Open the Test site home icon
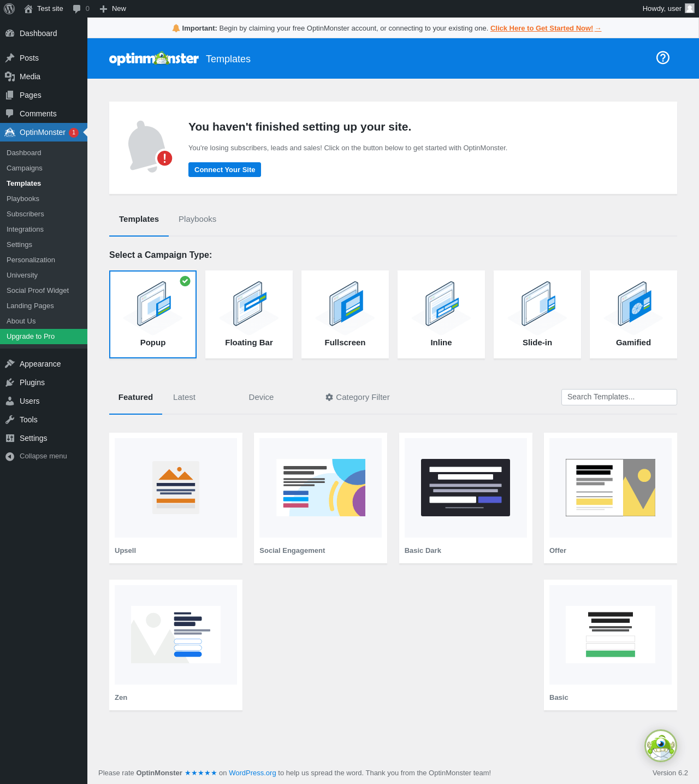This screenshot has width=699, height=784. tap(28, 9)
